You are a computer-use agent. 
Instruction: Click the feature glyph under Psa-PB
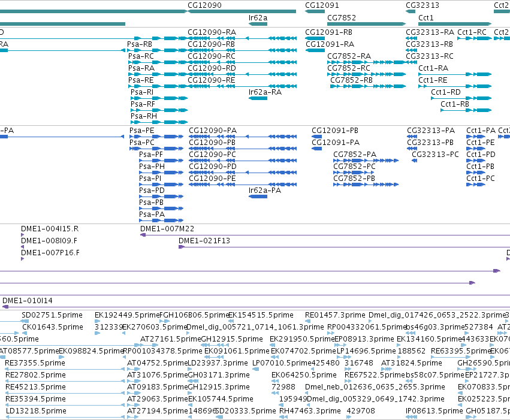click(x=161, y=209)
